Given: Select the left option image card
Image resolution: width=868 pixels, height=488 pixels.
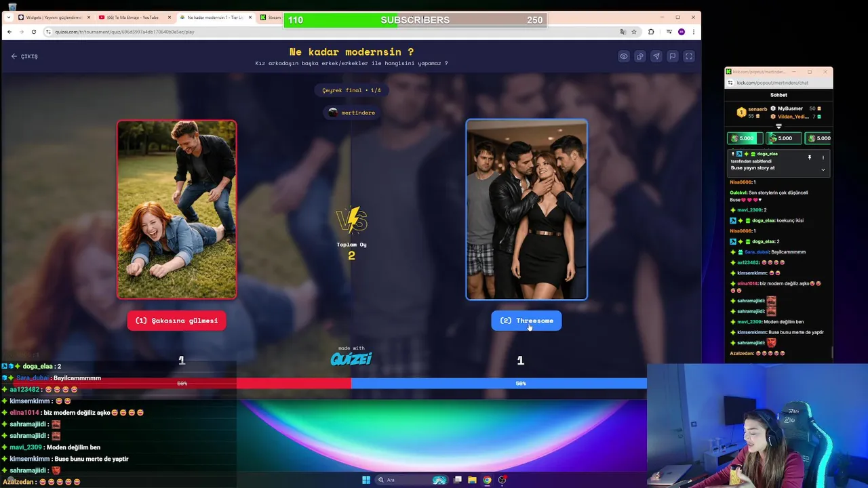Looking at the screenshot, I should (176, 209).
